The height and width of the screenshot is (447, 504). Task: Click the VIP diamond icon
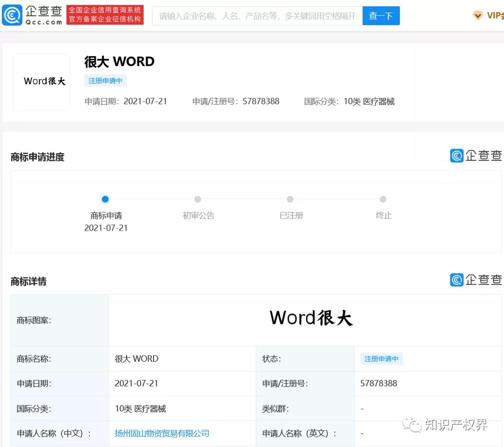pyautogui.click(x=478, y=15)
